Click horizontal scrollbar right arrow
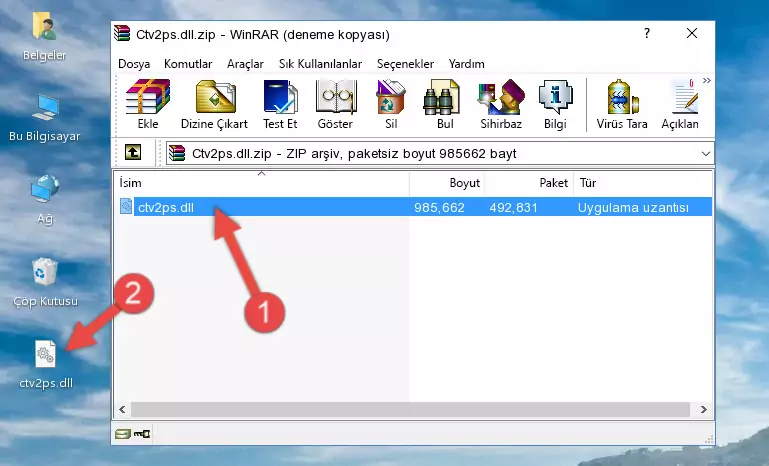 point(704,409)
